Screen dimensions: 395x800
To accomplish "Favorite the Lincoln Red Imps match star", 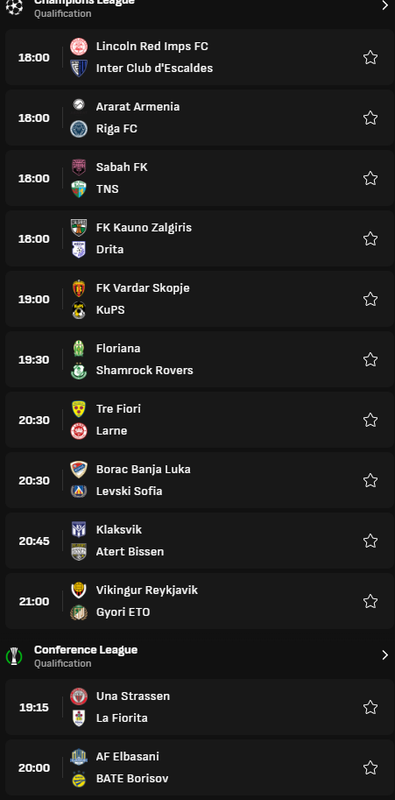I will point(371,57).
